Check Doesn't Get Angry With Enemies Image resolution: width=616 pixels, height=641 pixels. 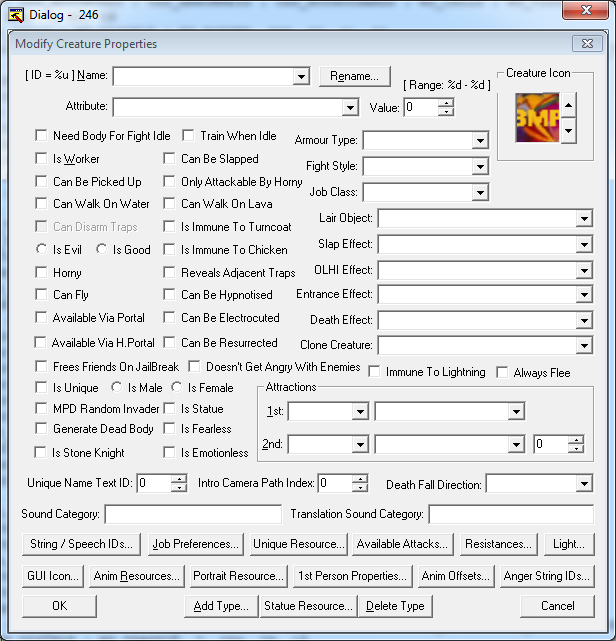(194, 366)
